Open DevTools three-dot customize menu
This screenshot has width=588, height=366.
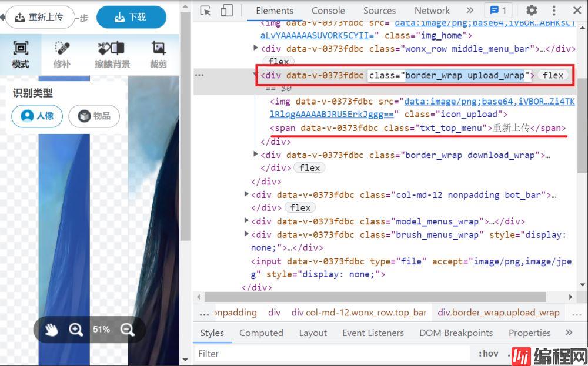(x=554, y=11)
